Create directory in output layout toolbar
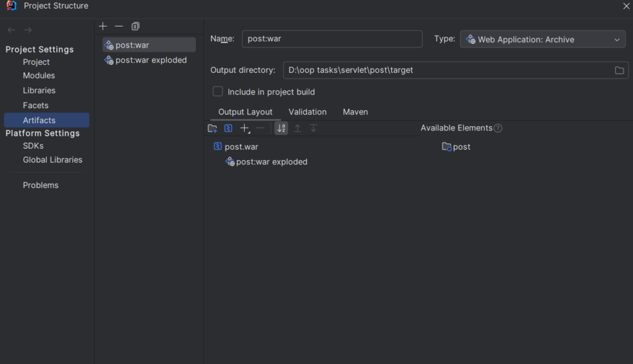Image resolution: width=633 pixels, height=364 pixels. [x=213, y=129]
